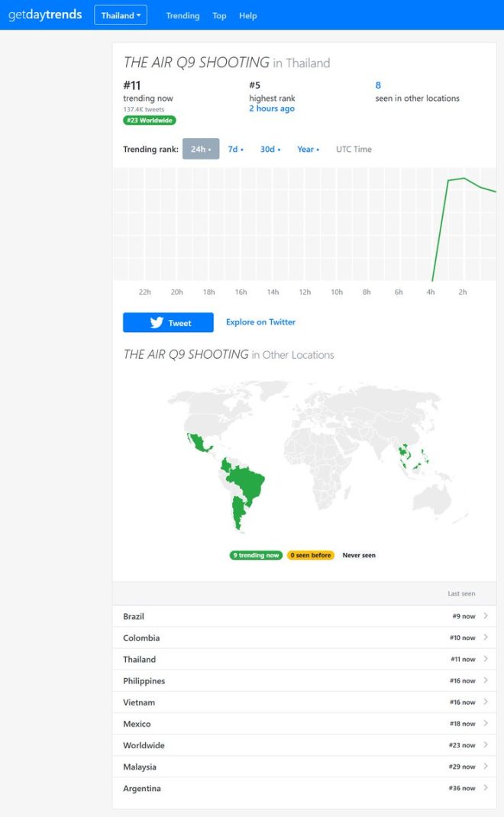Screen dimensions: 504x817
Task: Open the getdaytrends home logo
Action: pos(45,15)
